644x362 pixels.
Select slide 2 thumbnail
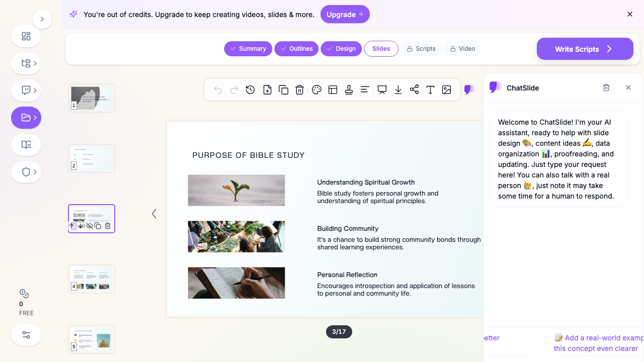pos(92,158)
